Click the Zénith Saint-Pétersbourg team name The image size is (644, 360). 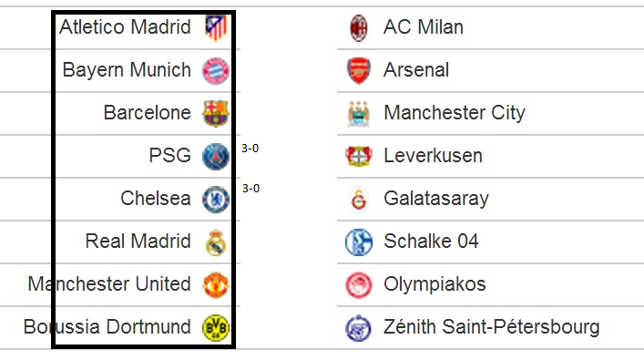click(x=492, y=327)
